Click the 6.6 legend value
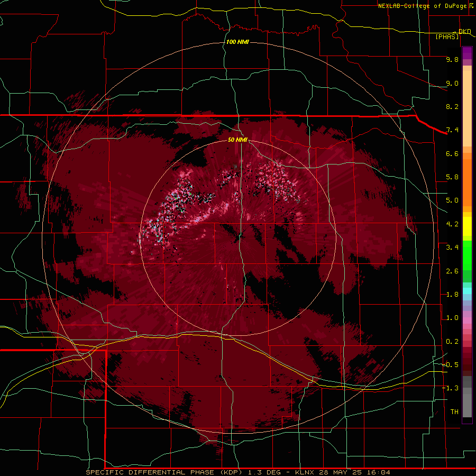 point(452,153)
